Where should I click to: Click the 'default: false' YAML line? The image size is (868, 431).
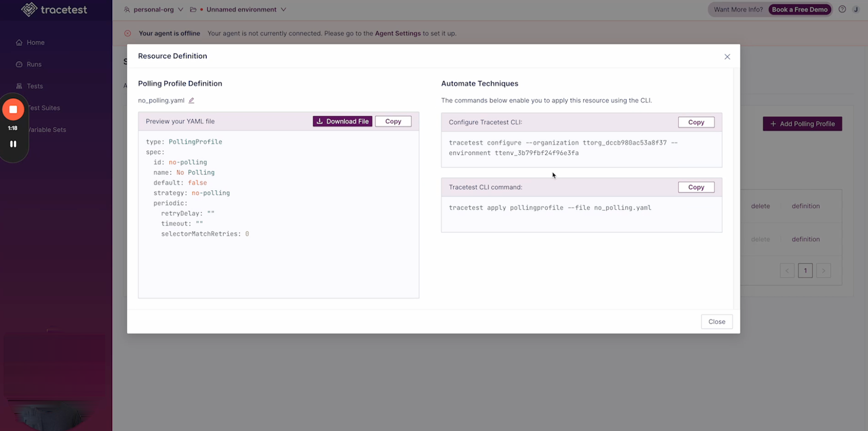pos(180,183)
